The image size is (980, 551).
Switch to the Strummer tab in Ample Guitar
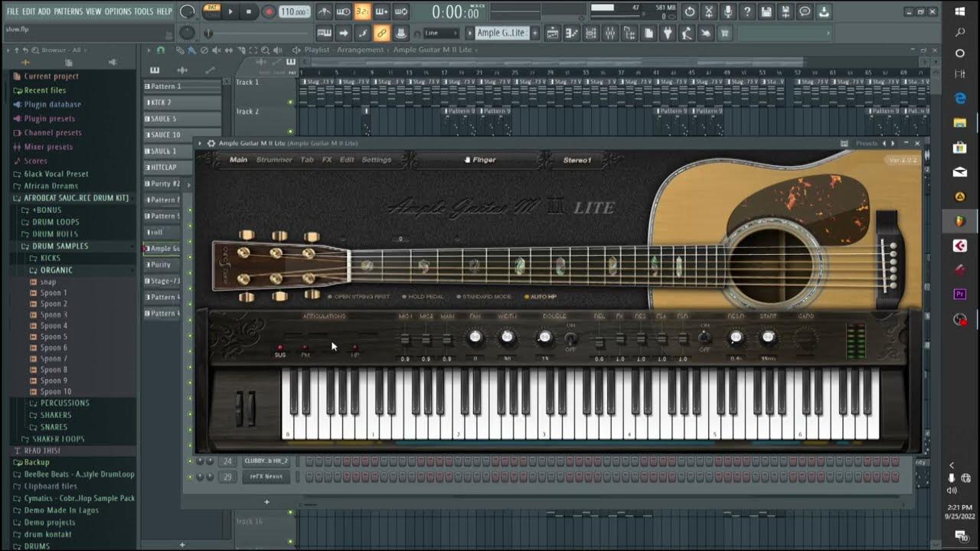point(274,160)
